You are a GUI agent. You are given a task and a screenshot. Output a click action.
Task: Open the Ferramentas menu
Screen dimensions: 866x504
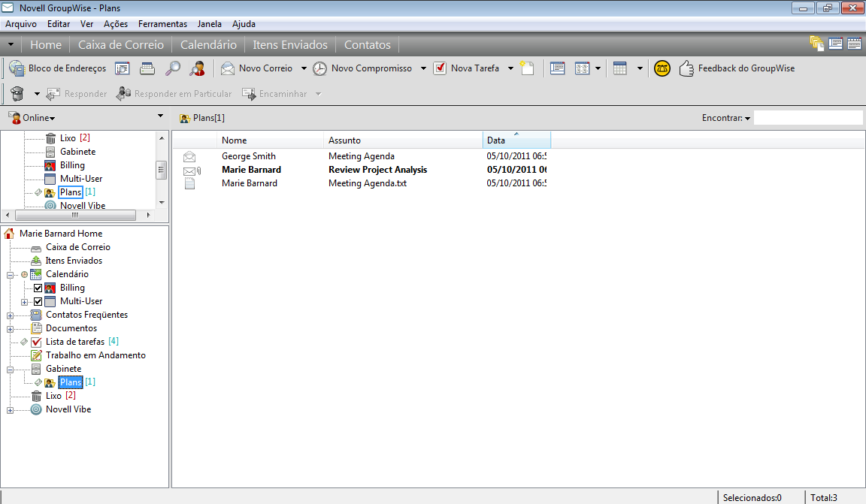(x=162, y=24)
